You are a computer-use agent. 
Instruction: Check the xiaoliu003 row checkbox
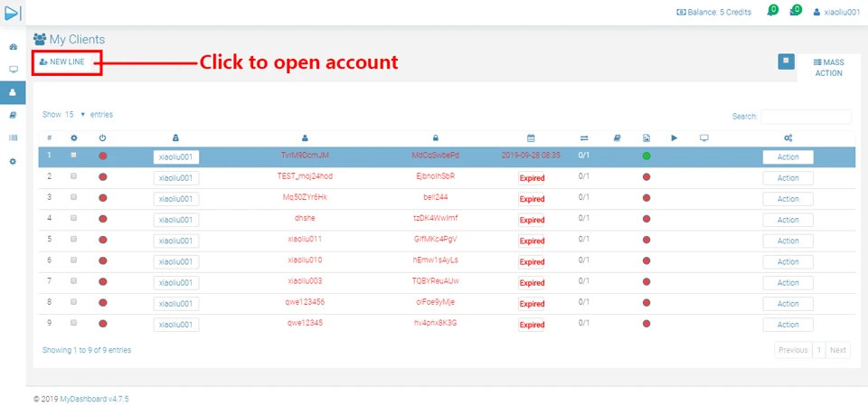point(73,281)
